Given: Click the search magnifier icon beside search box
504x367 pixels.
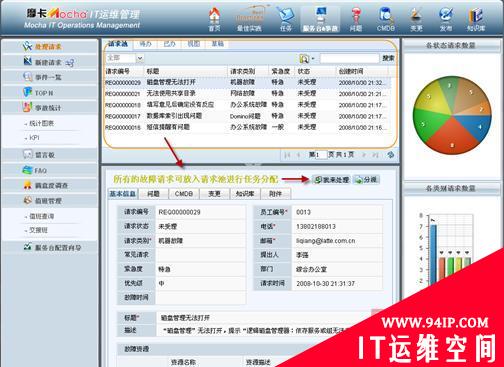Looking at the screenshot, I should click(x=304, y=59).
